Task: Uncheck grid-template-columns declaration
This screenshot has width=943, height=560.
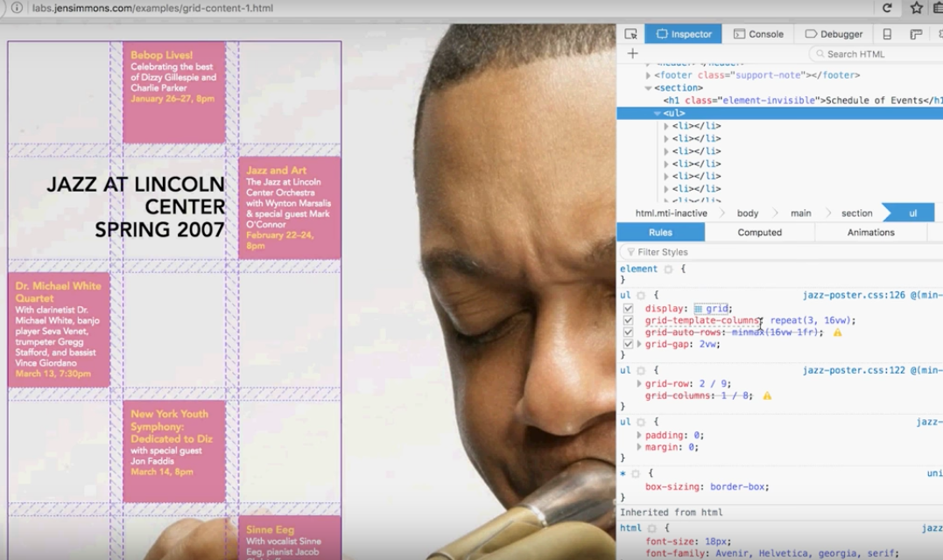Action: (628, 320)
